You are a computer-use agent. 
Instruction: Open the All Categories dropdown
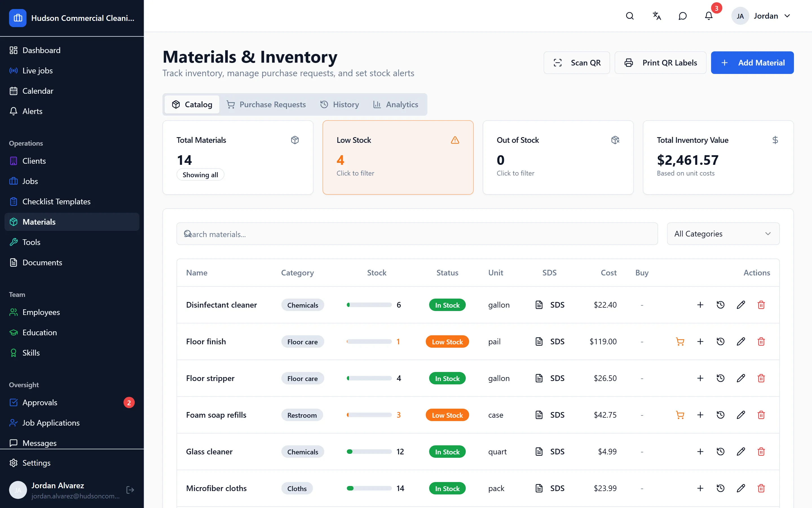pos(723,234)
